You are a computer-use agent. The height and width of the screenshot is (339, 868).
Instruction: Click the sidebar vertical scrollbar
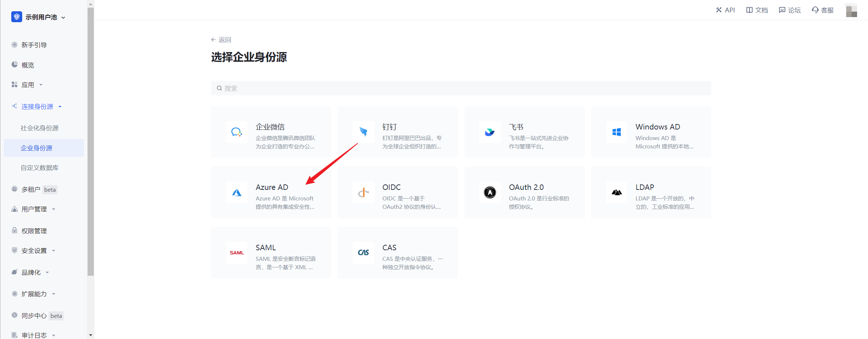[x=91, y=145]
